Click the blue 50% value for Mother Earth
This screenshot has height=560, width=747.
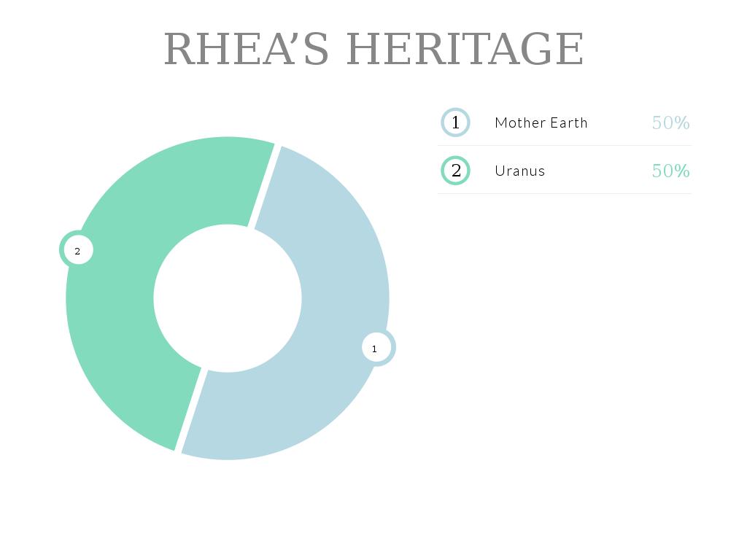tap(670, 122)
